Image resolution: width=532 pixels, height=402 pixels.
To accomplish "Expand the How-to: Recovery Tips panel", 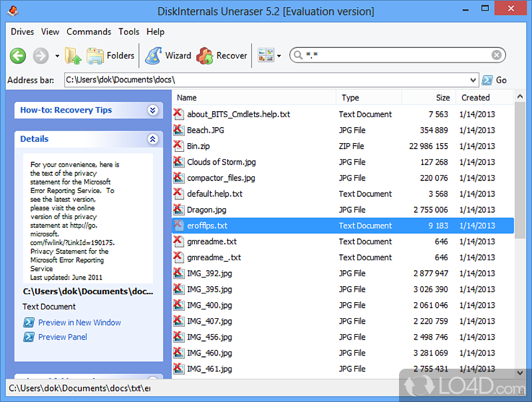I will coord(152,110).
